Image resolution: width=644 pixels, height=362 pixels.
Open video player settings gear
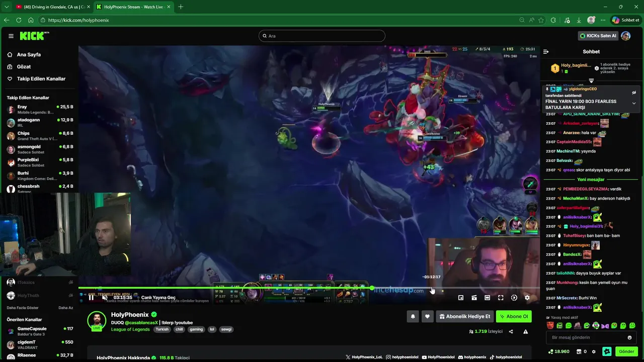tap(527, 298)
